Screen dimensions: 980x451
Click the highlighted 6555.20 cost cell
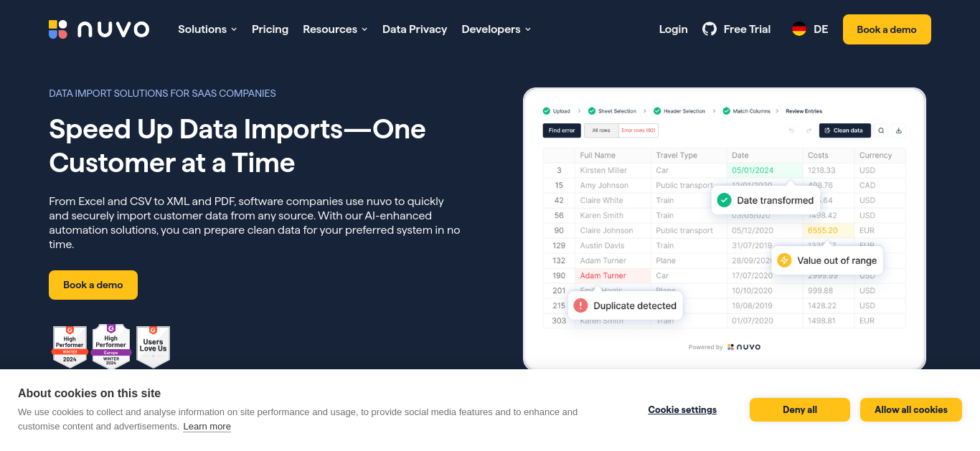(x=828, y=230)
